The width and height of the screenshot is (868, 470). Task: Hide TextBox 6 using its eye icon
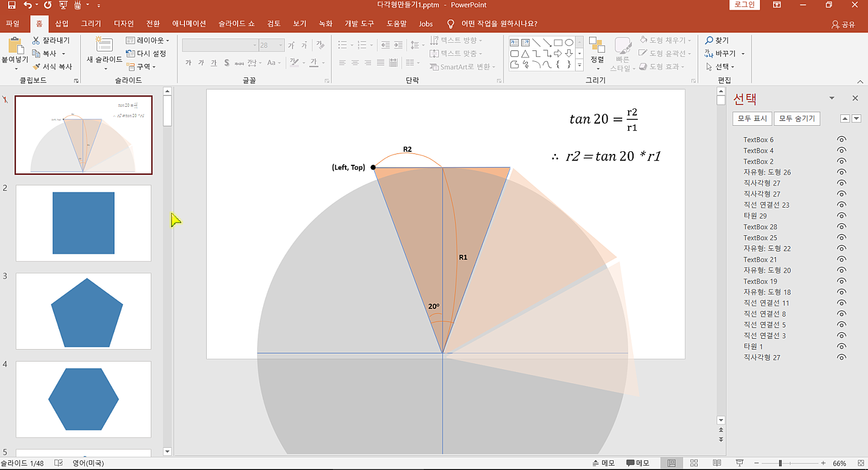tap(841, 139)
